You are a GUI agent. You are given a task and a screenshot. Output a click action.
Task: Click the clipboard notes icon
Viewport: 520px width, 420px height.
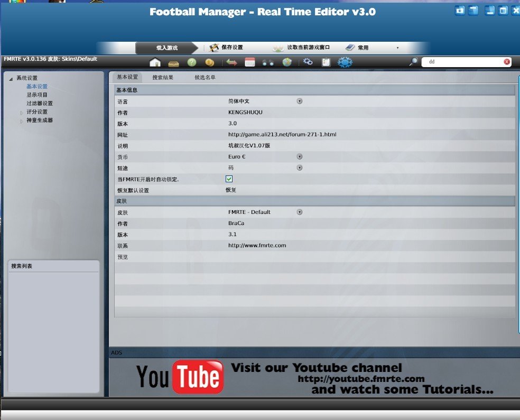pyautogui.click(x=326, y=62)
